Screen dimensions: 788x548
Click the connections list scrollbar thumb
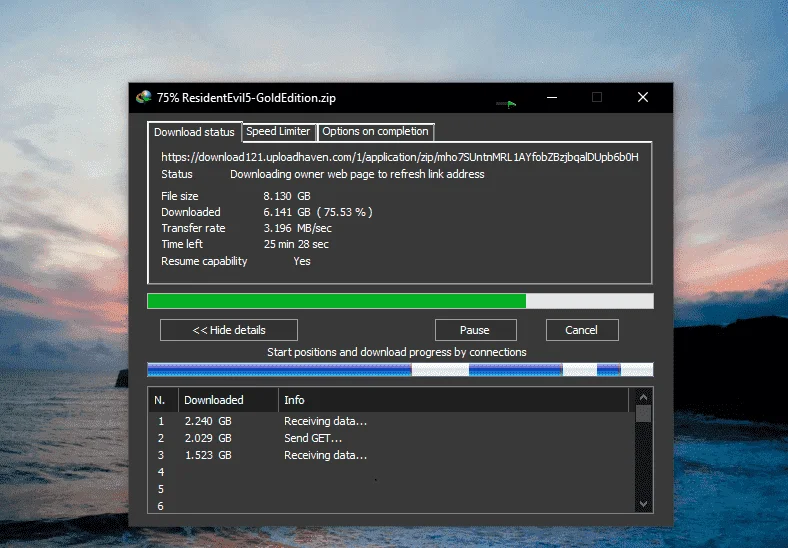pyautogui.click(x=643, y=414)
